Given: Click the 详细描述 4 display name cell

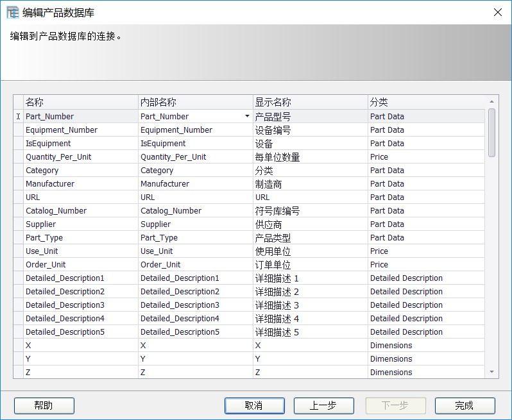Looking at the screenshot, I should pyautogui.click(x=310, y=319).
